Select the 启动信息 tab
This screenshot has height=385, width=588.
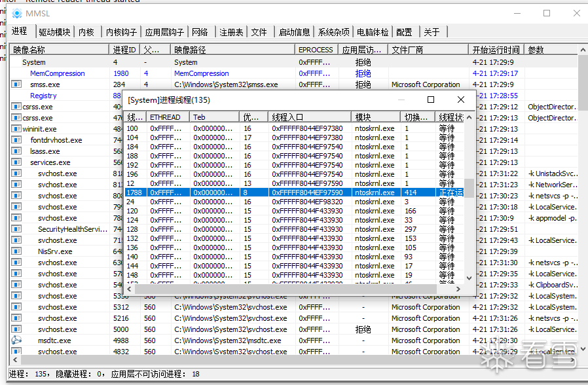pos(295,32)
